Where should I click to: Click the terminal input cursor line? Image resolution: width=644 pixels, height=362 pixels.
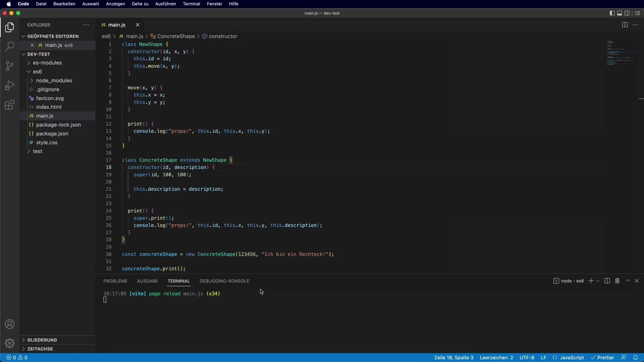click(105, 300)
